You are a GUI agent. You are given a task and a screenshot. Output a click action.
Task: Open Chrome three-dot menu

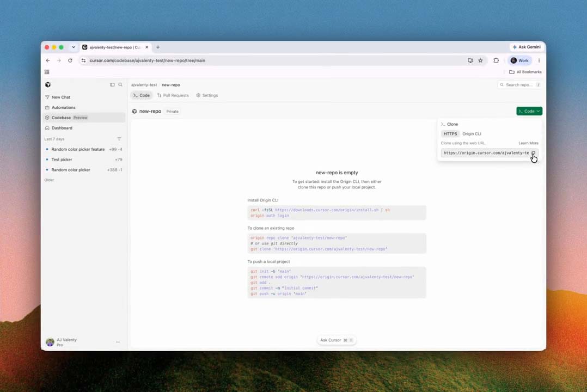coord(539,60)
